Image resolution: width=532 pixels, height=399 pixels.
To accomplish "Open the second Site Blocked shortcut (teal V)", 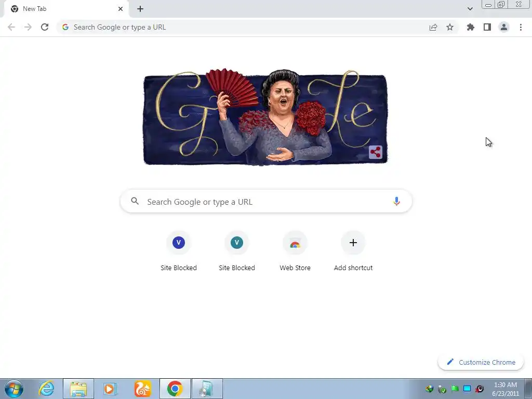I will 237,251.
